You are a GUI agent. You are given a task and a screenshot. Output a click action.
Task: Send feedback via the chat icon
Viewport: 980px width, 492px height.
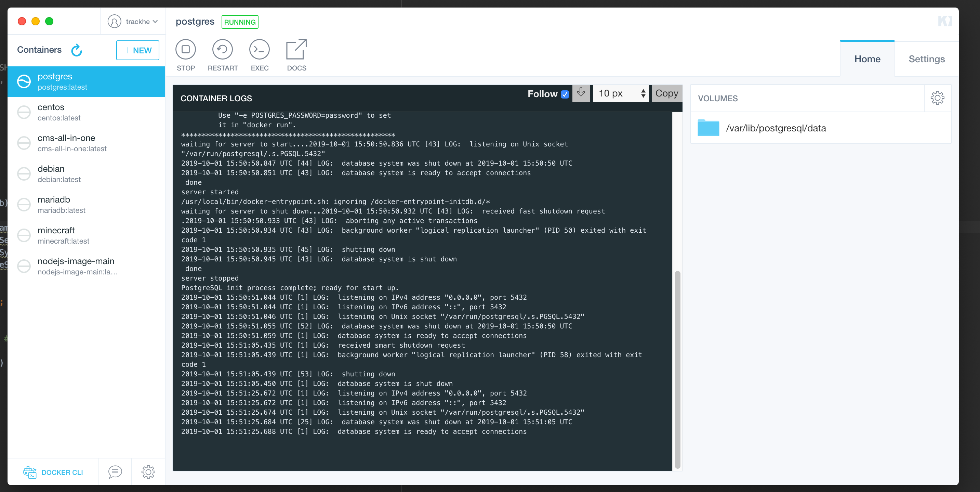coord(115,472)
